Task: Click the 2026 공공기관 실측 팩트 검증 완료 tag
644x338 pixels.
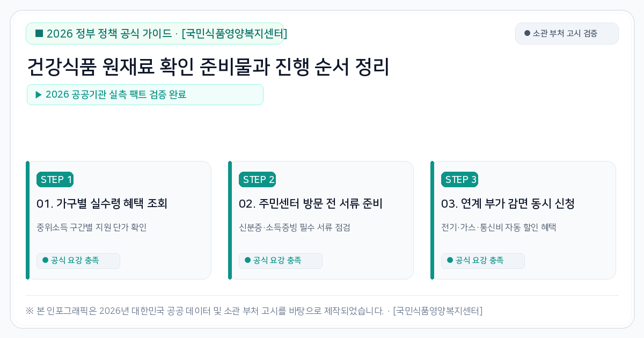Action: (145, 94)
